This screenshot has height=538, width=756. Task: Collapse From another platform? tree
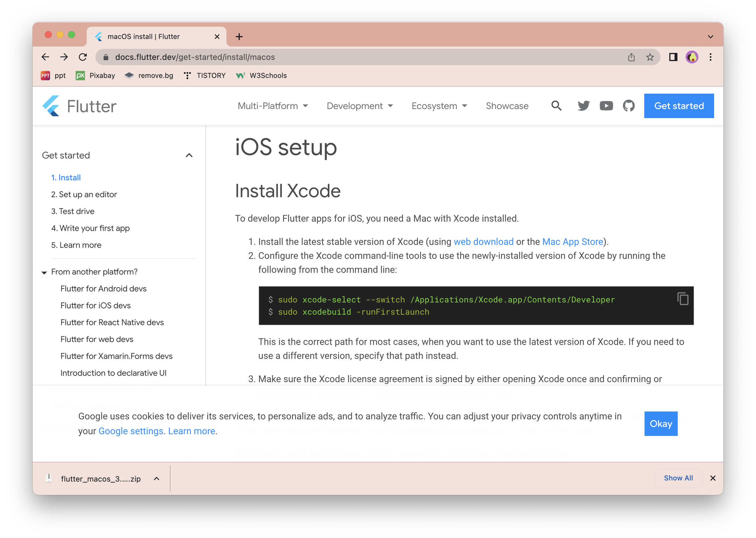point(44,272)
